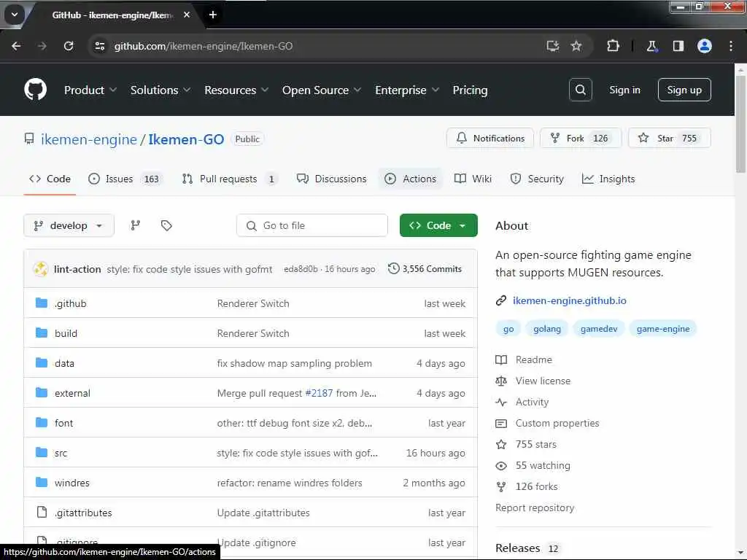Switch to the Pull requests tab

coord(229,179)
